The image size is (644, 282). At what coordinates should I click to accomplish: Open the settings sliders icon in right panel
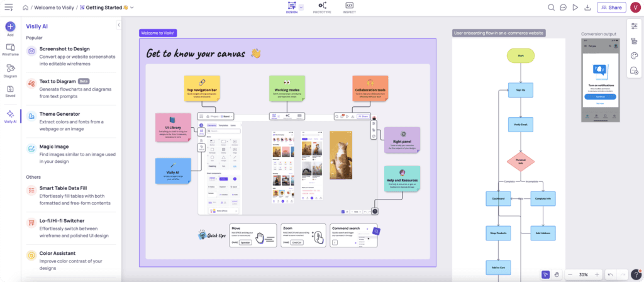(634, 26)
